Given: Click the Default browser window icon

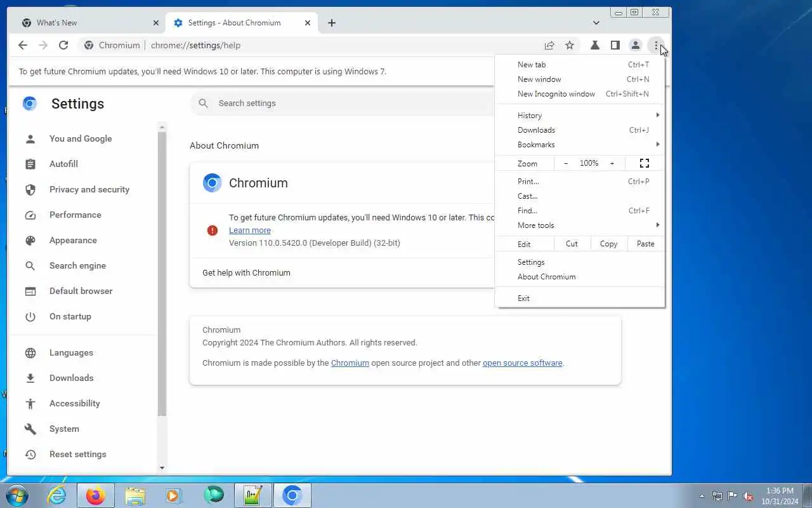Looking at the screenshot, I should pyautogui.click(x=30, y=291).
